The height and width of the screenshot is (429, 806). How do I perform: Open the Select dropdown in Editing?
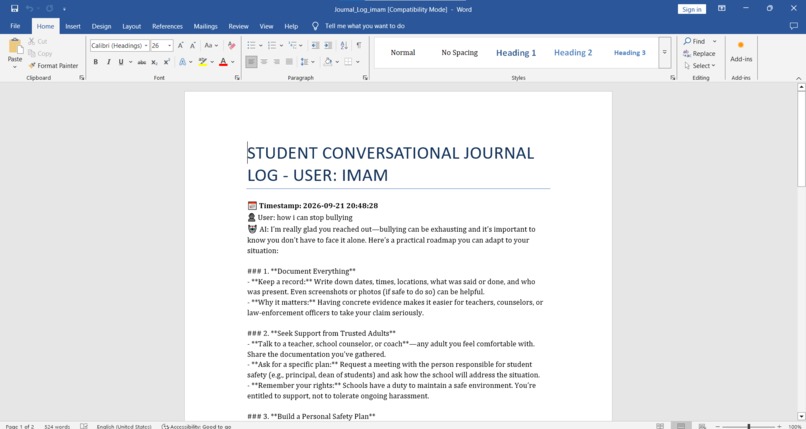[700, 66]
